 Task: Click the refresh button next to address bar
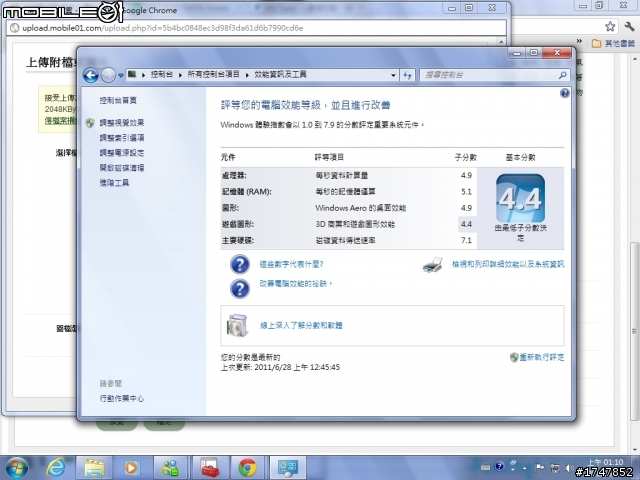407,75
